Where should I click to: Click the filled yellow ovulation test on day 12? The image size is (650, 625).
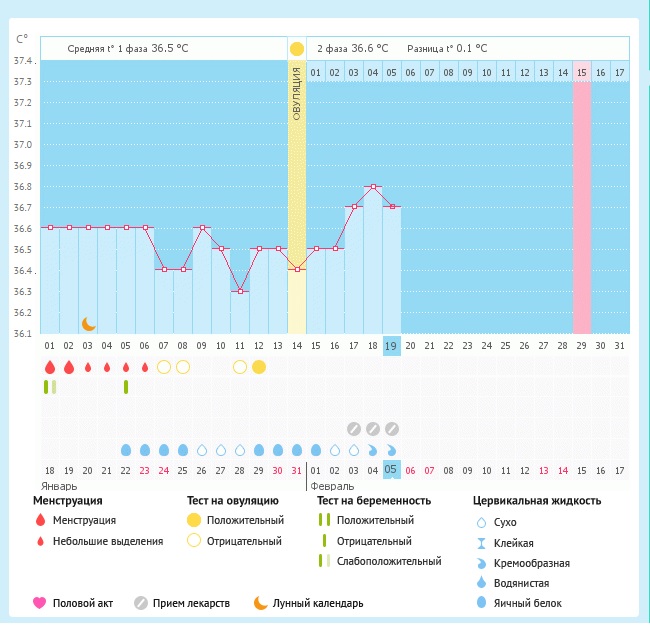[x=259, y=367]
